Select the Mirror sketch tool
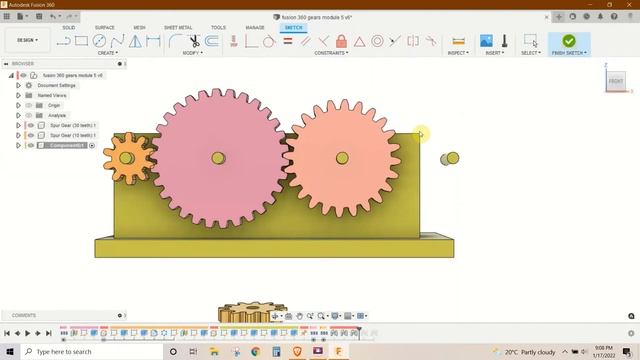 pos(136,41)
